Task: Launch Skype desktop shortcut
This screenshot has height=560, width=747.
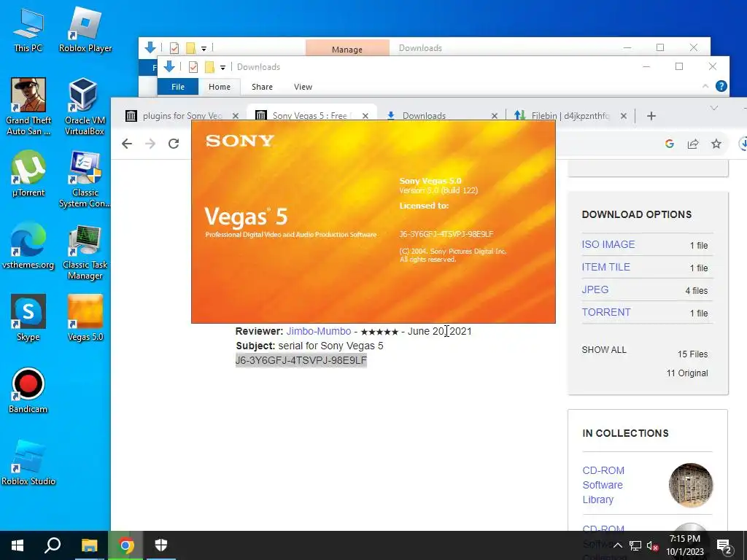Action: click(x=28, y=318)
